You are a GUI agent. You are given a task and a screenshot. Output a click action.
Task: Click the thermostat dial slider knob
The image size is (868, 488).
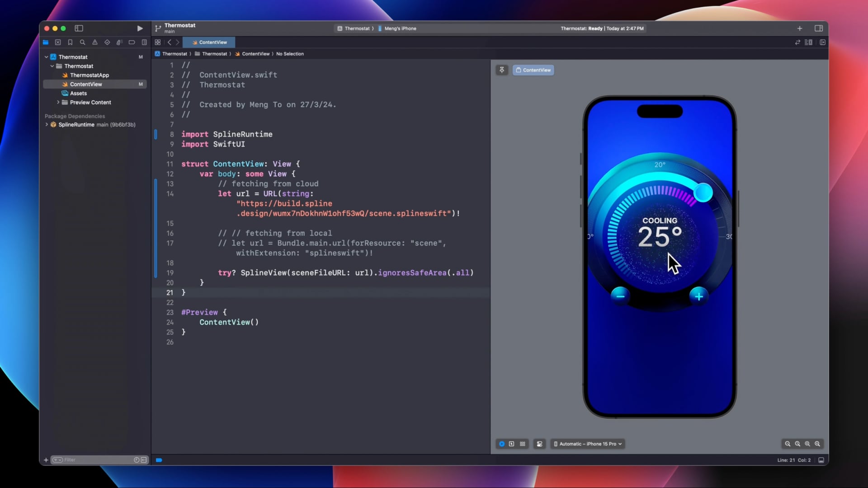coord(703,193)
